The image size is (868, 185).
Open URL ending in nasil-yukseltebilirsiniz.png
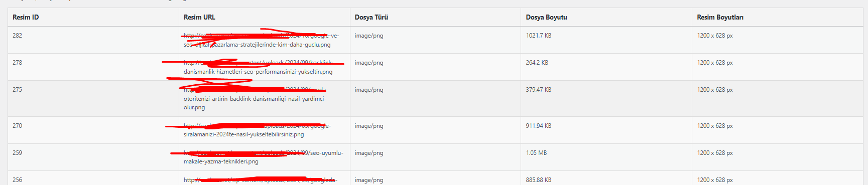coord(257,130)
